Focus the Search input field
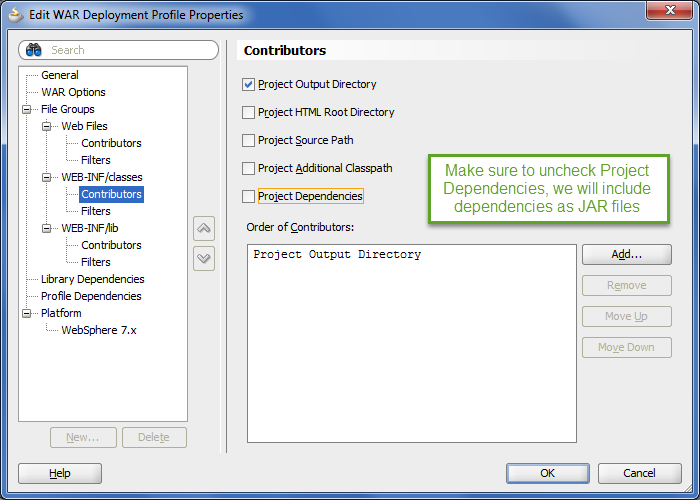Image resolution: width=700 pixels, height=500 pixels. tap(118, 50)
